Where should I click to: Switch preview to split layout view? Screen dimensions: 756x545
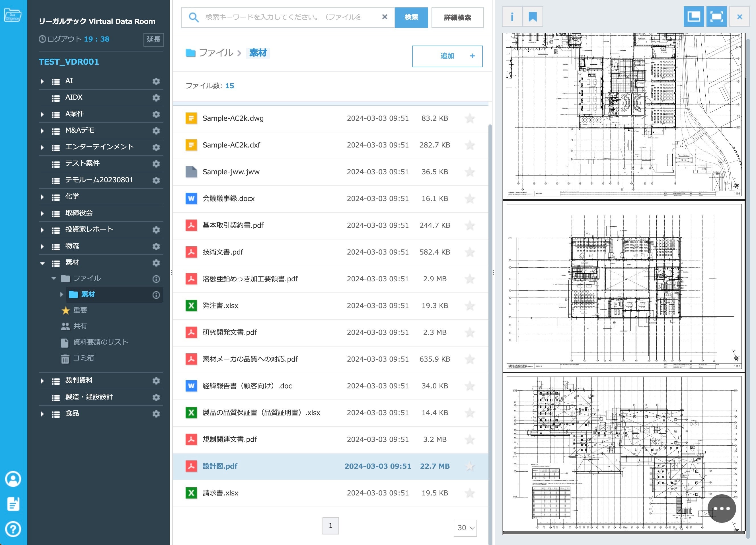click(x=693, y=17)
